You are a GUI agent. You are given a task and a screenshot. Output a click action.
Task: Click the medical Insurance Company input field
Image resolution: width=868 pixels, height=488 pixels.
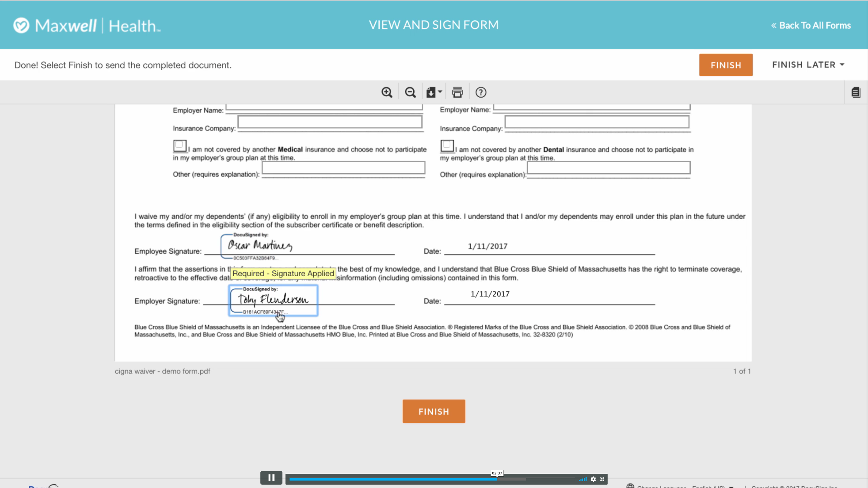click(330, 122)
